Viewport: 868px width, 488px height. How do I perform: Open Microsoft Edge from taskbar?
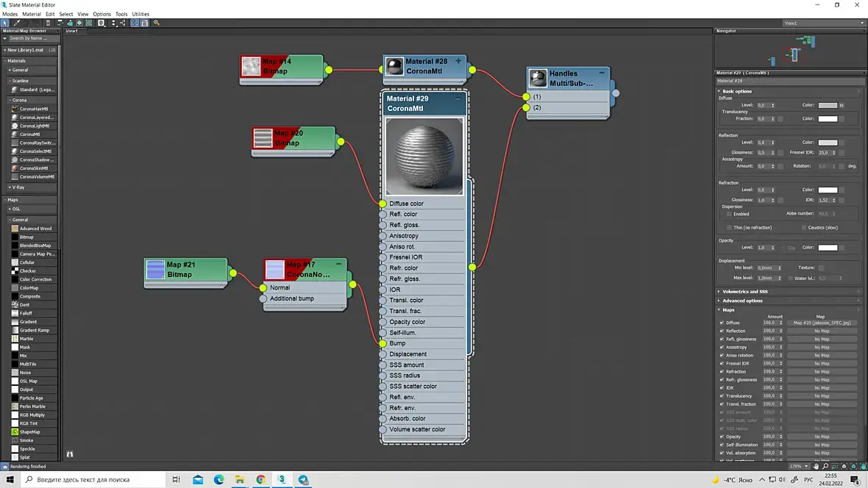click(x=218, y=480)
